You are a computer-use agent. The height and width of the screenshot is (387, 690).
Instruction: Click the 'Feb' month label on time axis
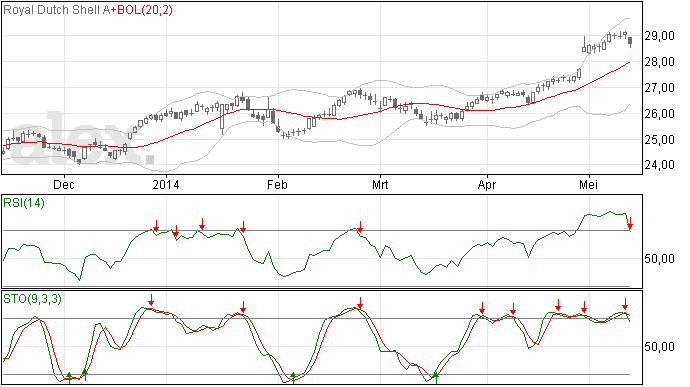277,184
